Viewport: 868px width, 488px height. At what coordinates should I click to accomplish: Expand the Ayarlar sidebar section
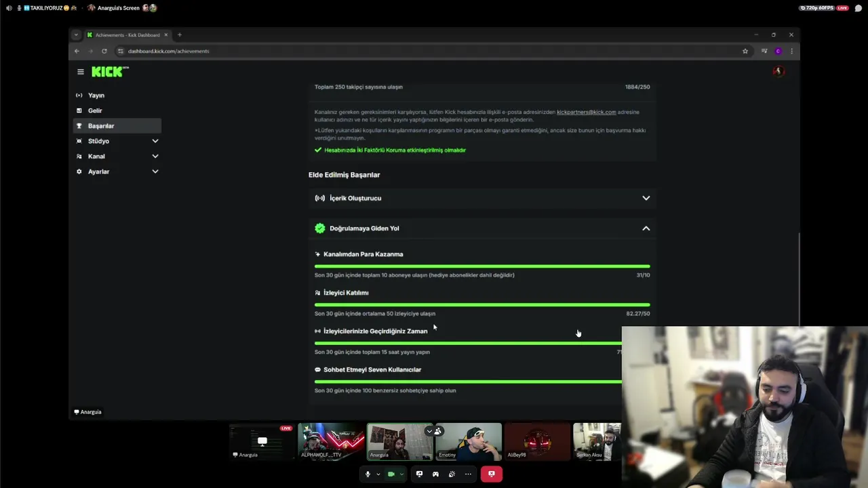(117, 171)
